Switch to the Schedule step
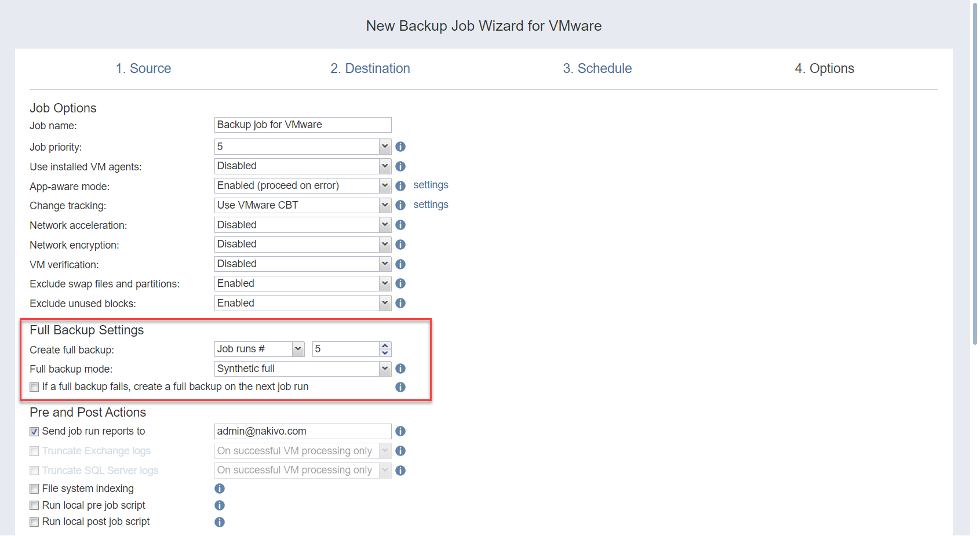This screenshot has width=980, height=536. (597, 68)
